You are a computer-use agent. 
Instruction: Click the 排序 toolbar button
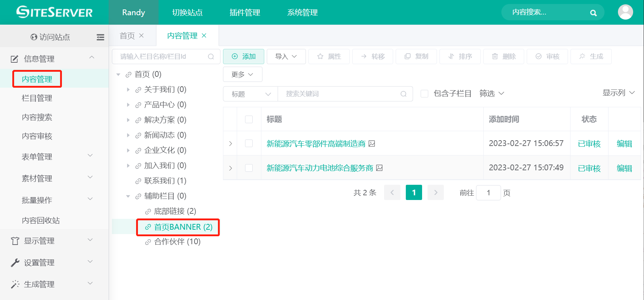click(460, 57)
